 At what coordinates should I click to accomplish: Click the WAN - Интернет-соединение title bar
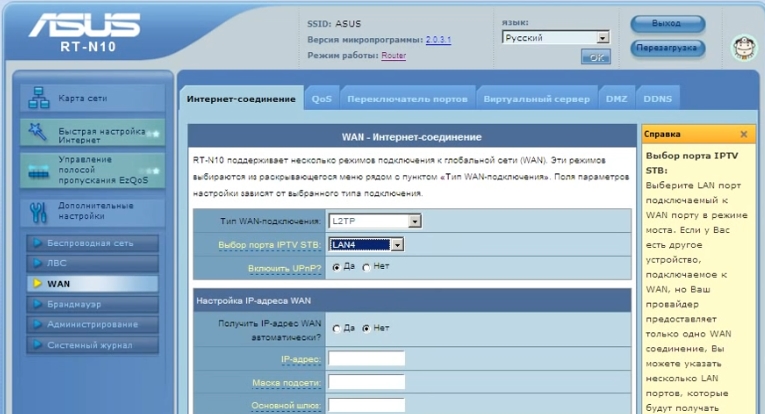click(412, 137)
